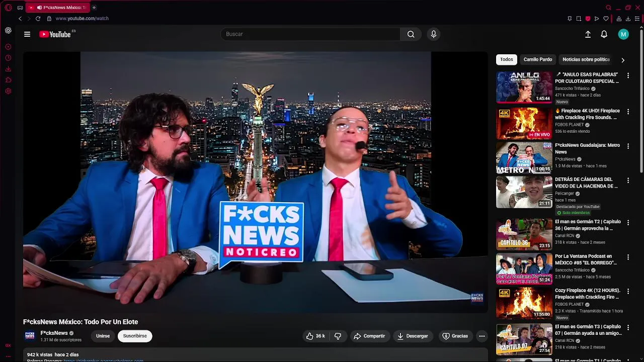This screenshot has width=644, height=362.
Task: Click the Gracias thanks button
Action: 455,336
